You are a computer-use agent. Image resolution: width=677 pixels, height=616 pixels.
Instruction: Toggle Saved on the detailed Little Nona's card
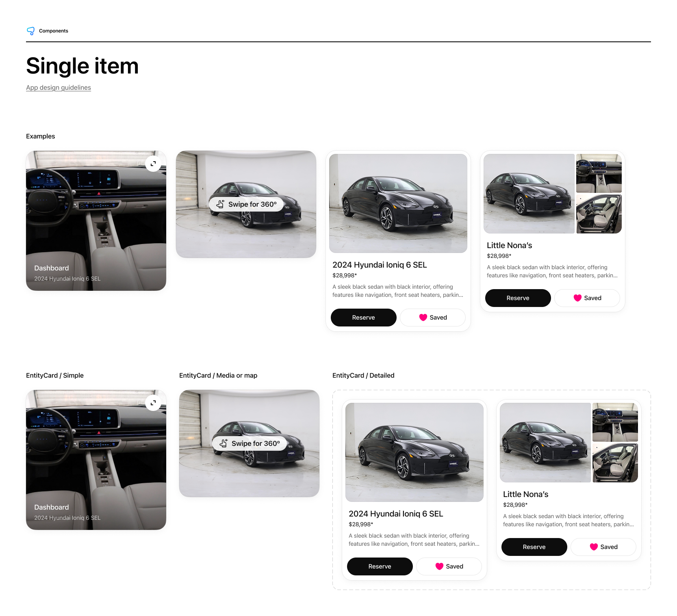pos(603,547)
